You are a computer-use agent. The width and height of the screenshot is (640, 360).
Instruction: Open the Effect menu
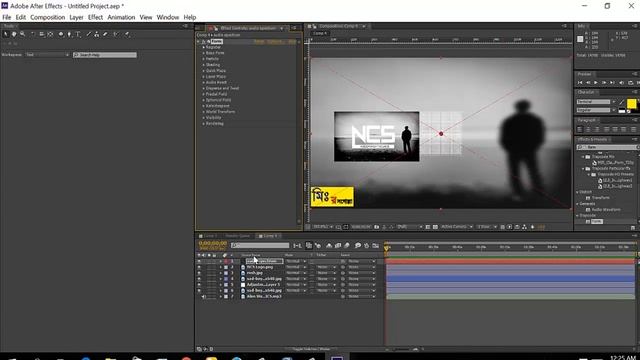95,17
